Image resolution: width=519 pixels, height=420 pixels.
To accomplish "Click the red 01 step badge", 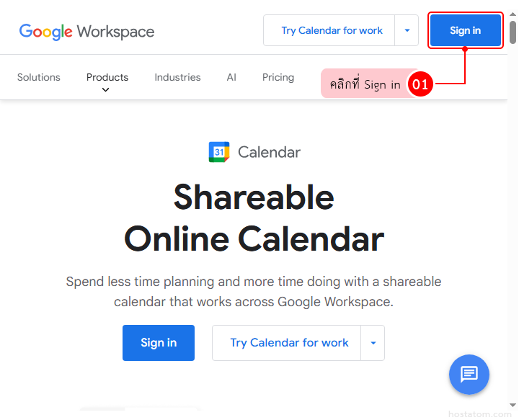I will [420, 84].
